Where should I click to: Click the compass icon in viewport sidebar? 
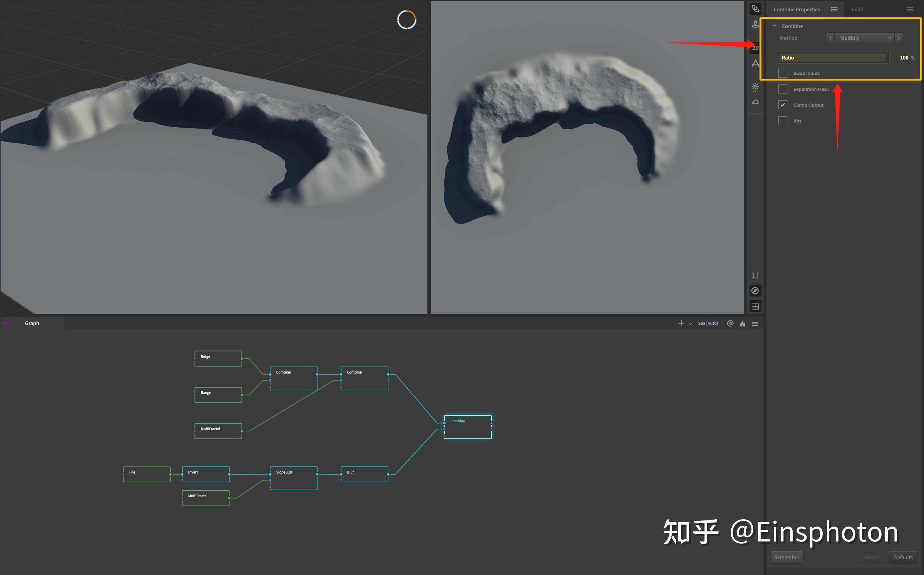[755, 291]
